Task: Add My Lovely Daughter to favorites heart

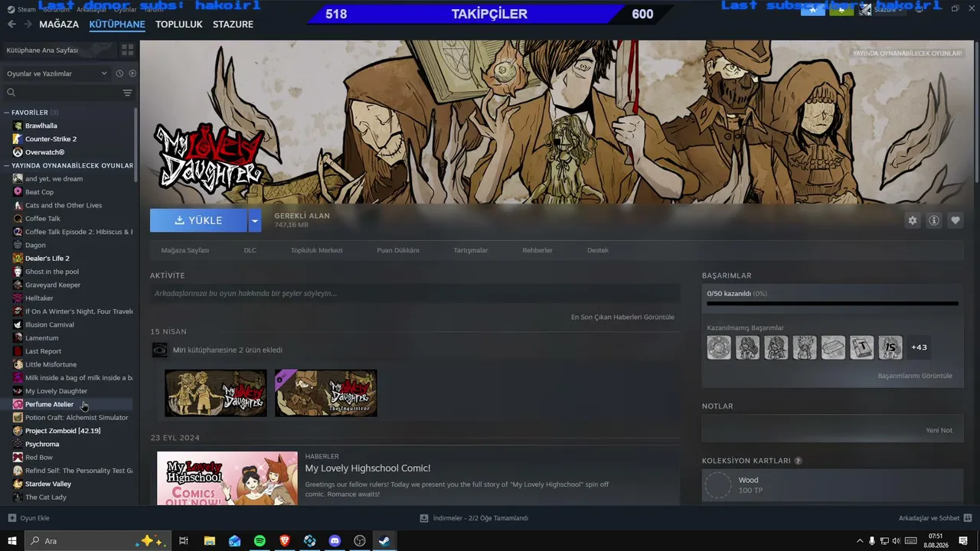Action: pos(955,220)
